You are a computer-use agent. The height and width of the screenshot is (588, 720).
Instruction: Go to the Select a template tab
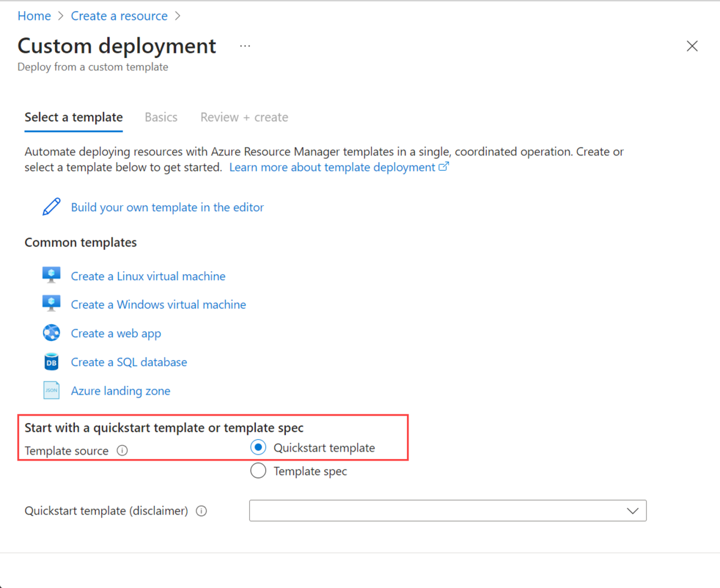click(73, 117)
